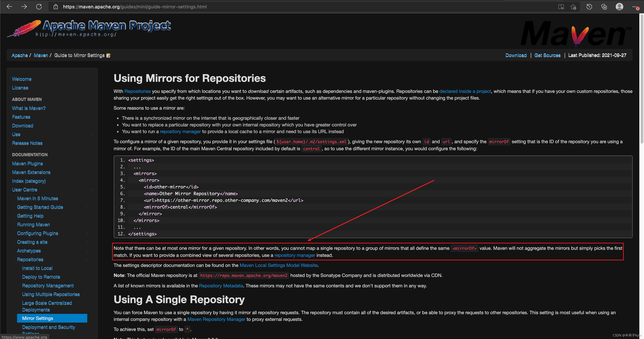Click Download link in top bar

[x=516, y=55]
